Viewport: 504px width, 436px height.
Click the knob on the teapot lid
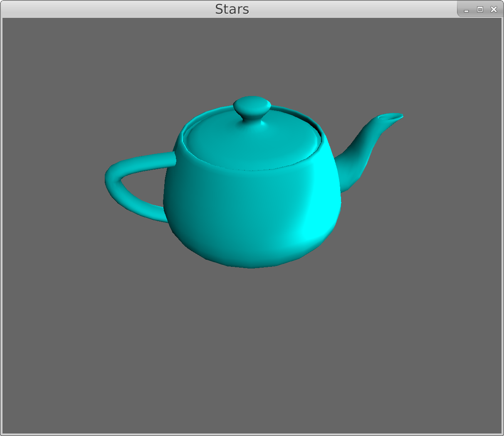(x=252, y=107)
